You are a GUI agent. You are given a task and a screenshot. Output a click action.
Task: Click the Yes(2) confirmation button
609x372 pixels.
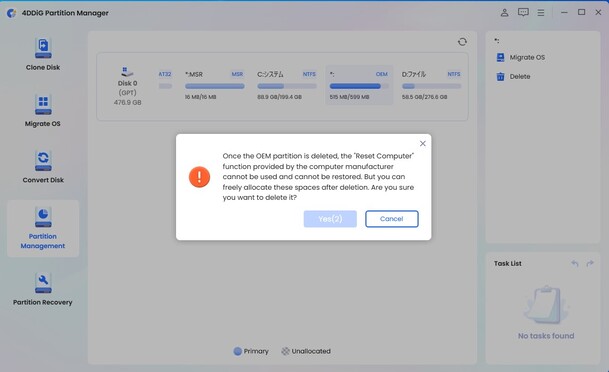330,219
